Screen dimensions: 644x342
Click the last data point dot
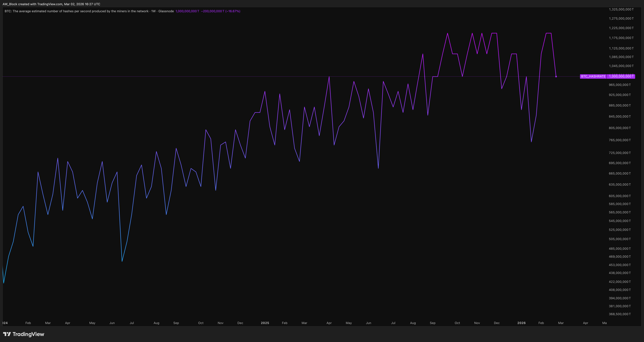(556, 77)
